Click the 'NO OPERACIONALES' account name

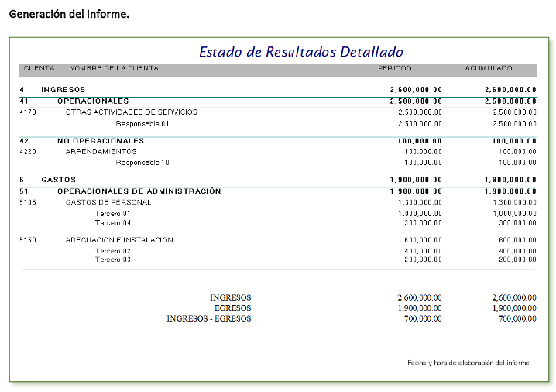click(x=101, y=141)
